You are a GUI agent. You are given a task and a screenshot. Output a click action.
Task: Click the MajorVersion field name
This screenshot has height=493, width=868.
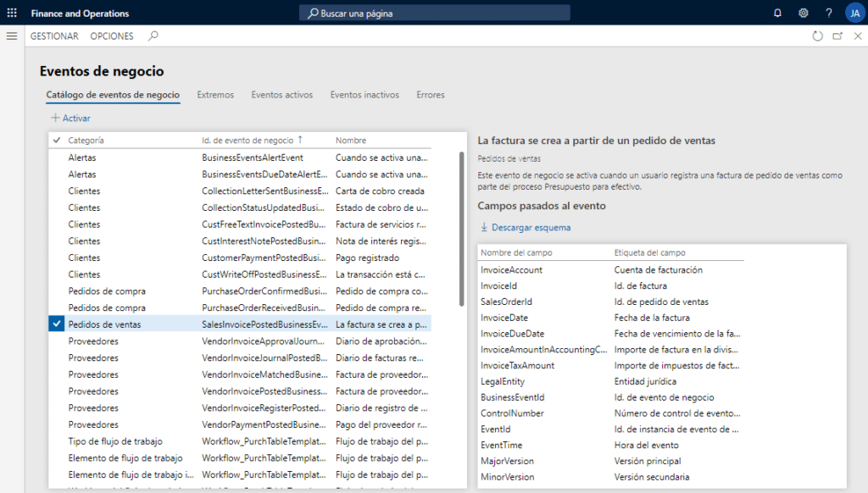[x=507, y=461]
